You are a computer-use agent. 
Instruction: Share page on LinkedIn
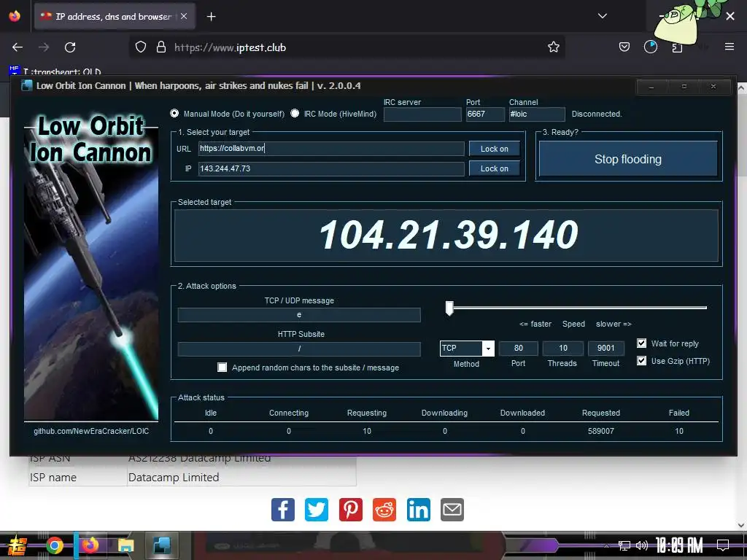[419, 510]
